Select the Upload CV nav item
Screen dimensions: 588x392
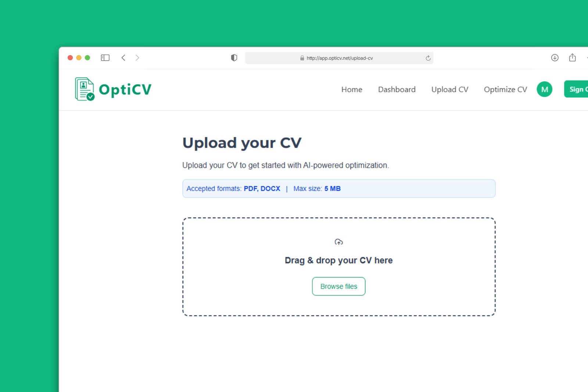pyautogui.click(x=450, y=89)
